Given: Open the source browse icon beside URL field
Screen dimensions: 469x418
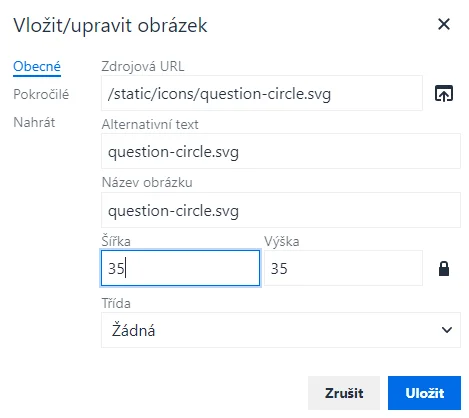Looking at the screenshot, I should coord(444,93).
